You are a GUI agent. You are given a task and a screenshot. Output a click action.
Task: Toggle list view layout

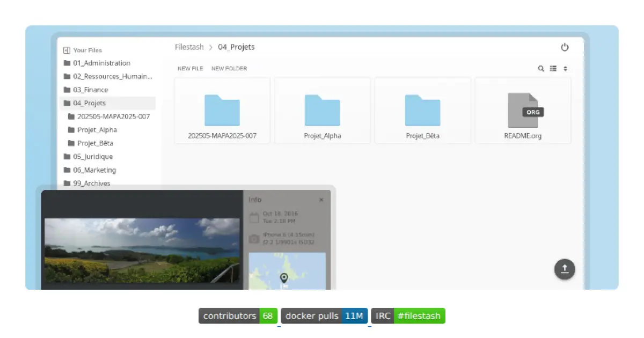tap(553, 69)
